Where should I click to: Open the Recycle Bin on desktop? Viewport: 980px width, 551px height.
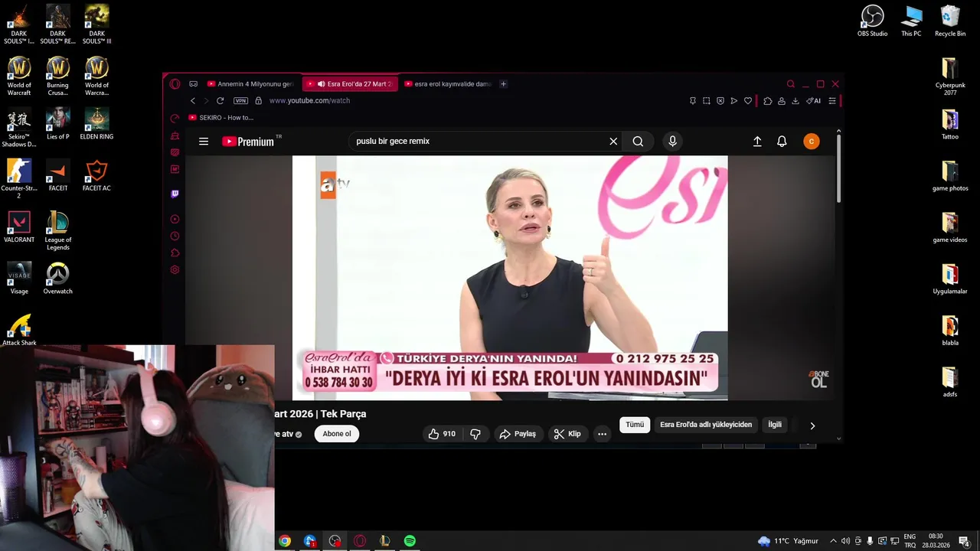[950, 21]
